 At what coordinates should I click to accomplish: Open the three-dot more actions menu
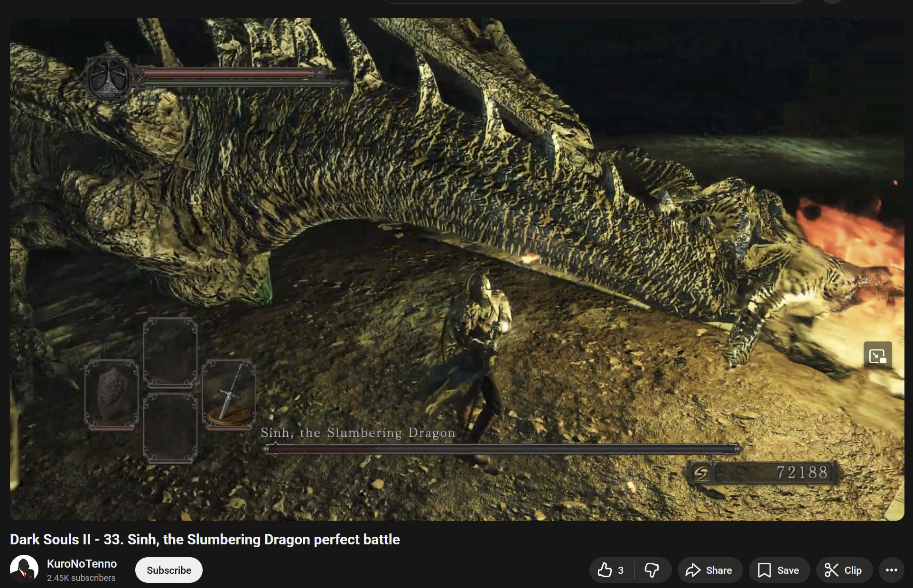coord(891,570)
